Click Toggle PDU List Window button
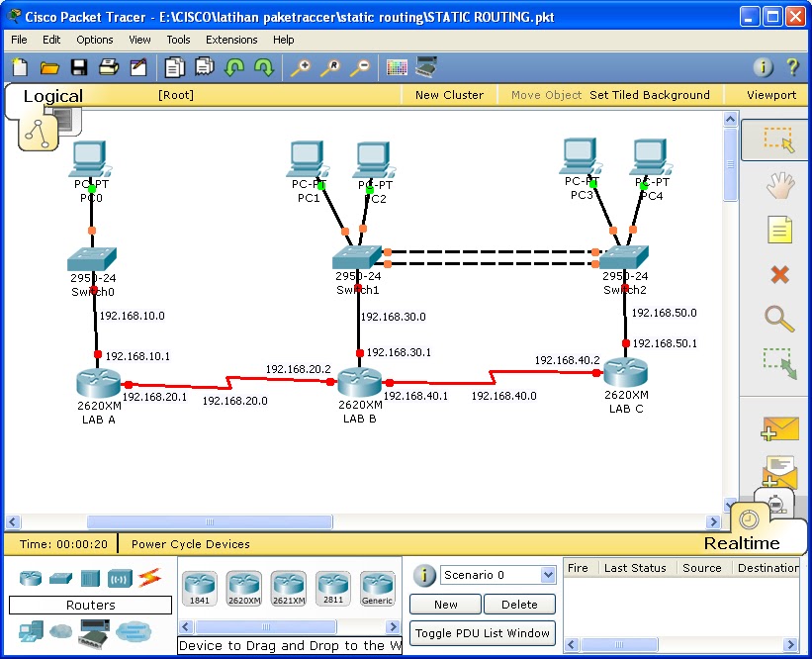This screenshot has height=659, width=812. 482,633
